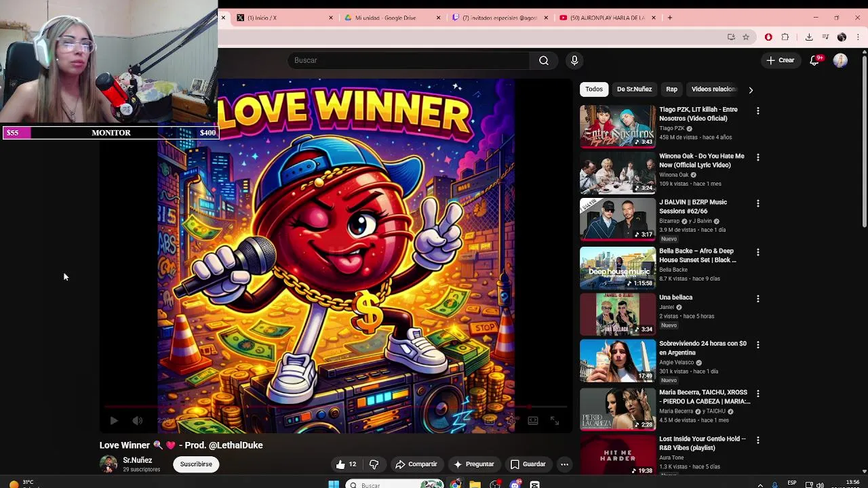The width and height of the screenshot is (868, 488).
Task: Click the red Opera-style extension icon
Action: click(768, 37)
